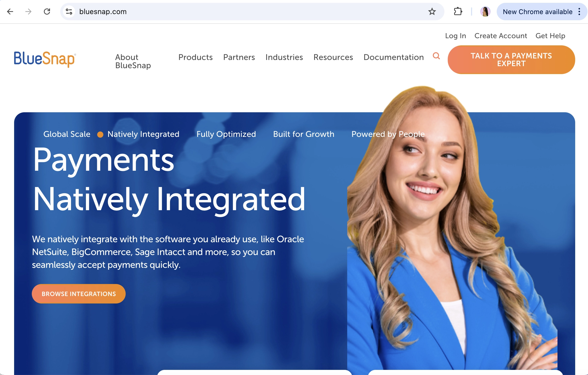Viewport: 588px width, 375px height.
Task: Click Create Account link
Action: 501,36
